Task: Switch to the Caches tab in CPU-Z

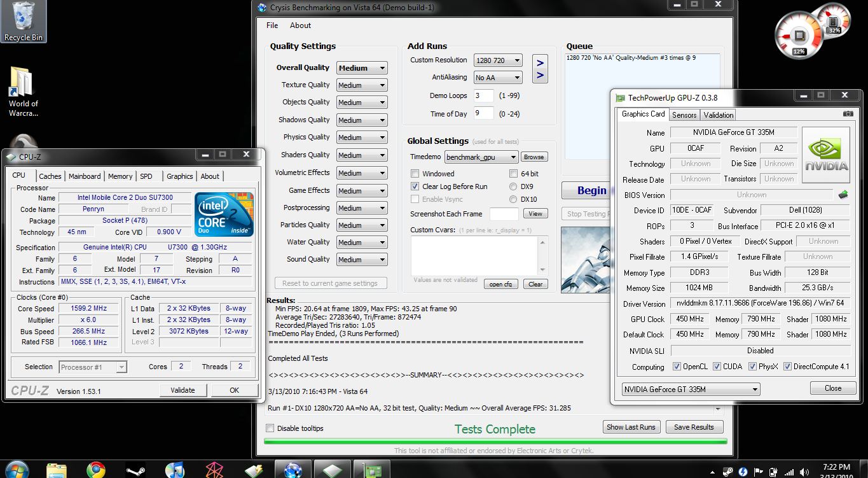Action: coord(50,176)
